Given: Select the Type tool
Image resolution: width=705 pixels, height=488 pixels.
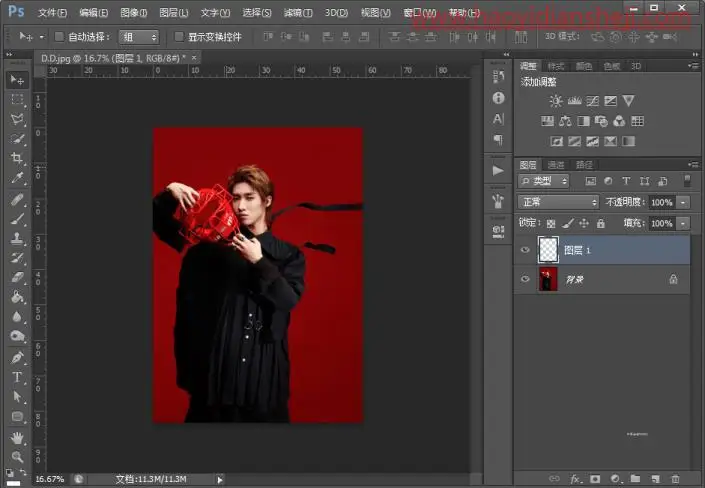Looking at the screenshot, I should tap(17, 377).
